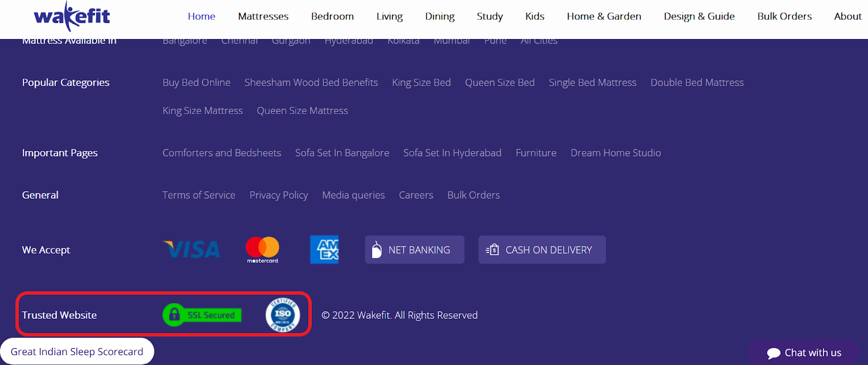This screenshot has width=868, height=365.
Task: Open the Living menu
Action: point(390,16)
